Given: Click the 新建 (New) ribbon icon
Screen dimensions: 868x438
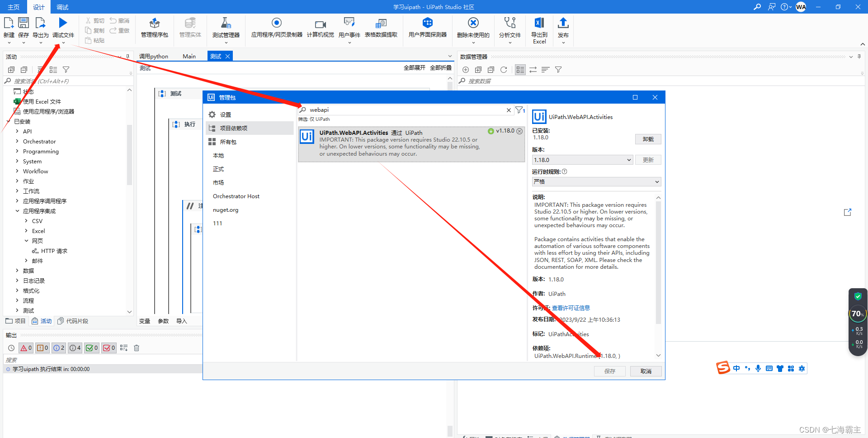Looking at the screenshot, I should point(9,24).
